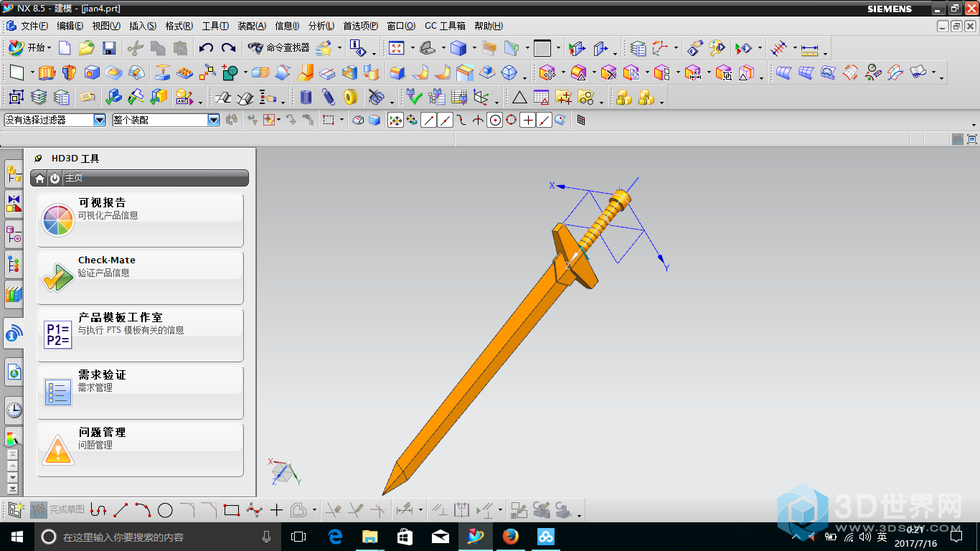Select the sketch Arc tool

(143, 510)
